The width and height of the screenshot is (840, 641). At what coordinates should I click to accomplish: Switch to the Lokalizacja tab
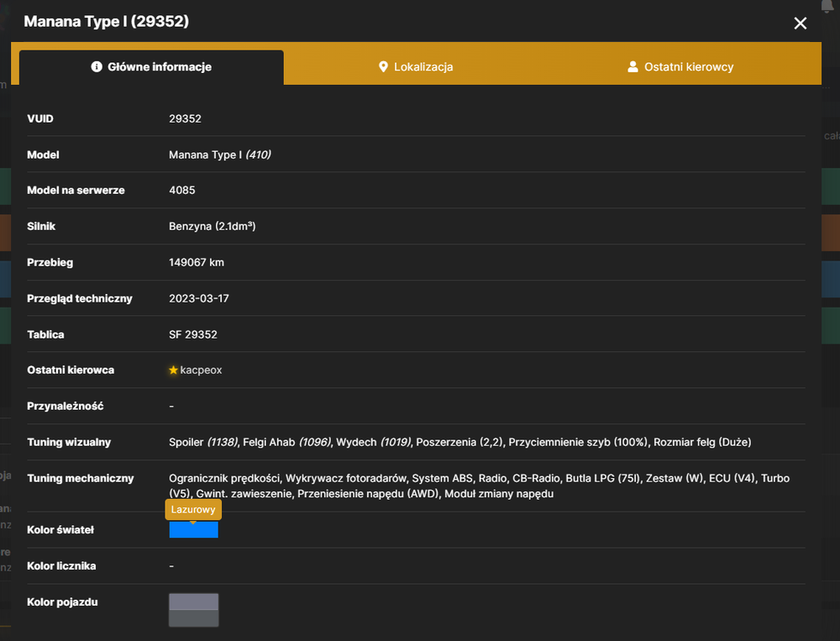pyautogui.click(x=416, y=66)
